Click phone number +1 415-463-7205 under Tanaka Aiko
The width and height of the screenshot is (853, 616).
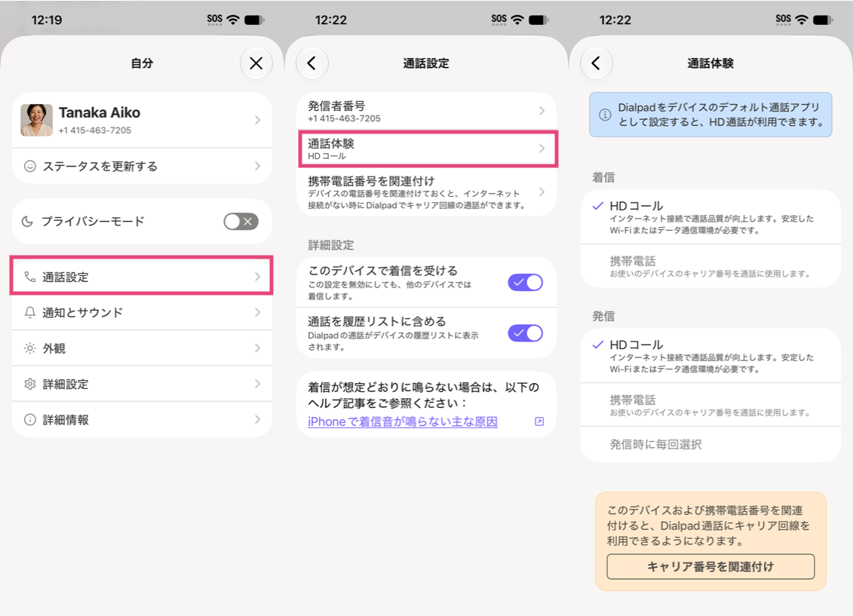tap(95, 130)
